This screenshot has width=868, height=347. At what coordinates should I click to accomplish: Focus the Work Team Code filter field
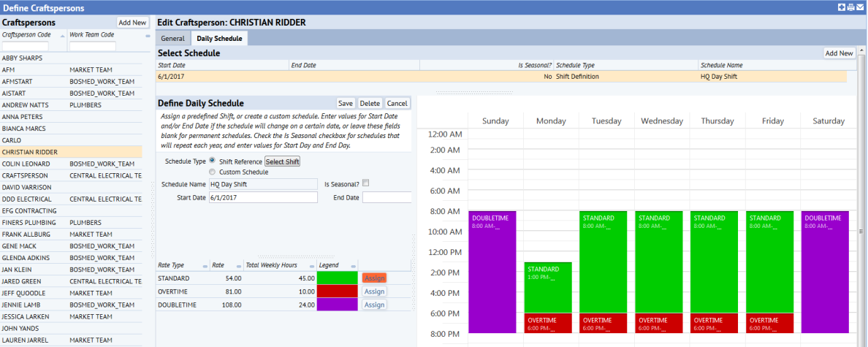93,47
